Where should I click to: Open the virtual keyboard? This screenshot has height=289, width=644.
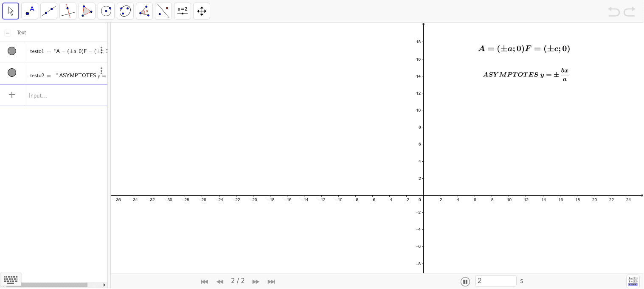click(x=11, y=279)
